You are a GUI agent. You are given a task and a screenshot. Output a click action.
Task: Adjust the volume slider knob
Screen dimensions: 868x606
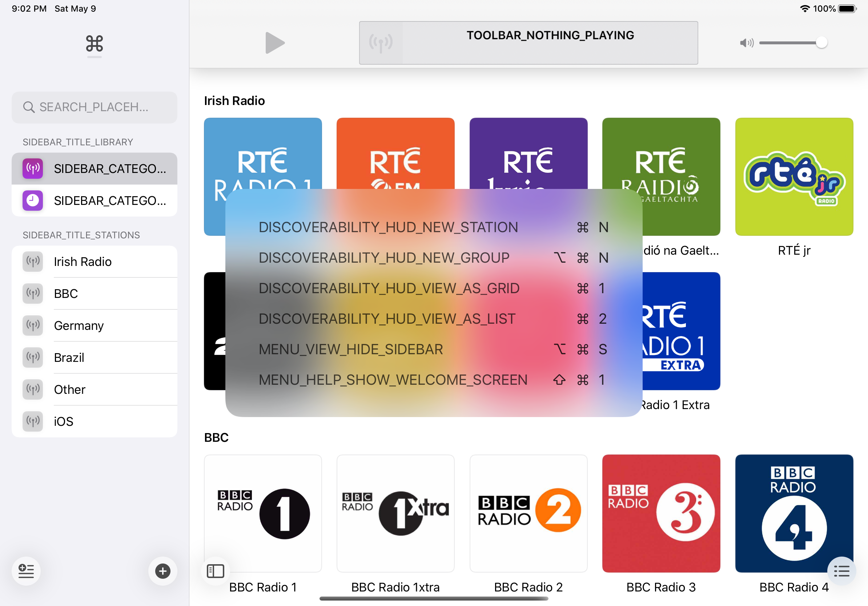pyautogui.click(x=821, y=43)
